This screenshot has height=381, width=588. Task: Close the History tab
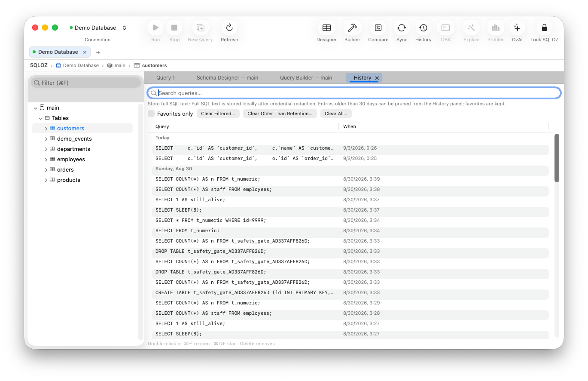(x=377, y=78)
